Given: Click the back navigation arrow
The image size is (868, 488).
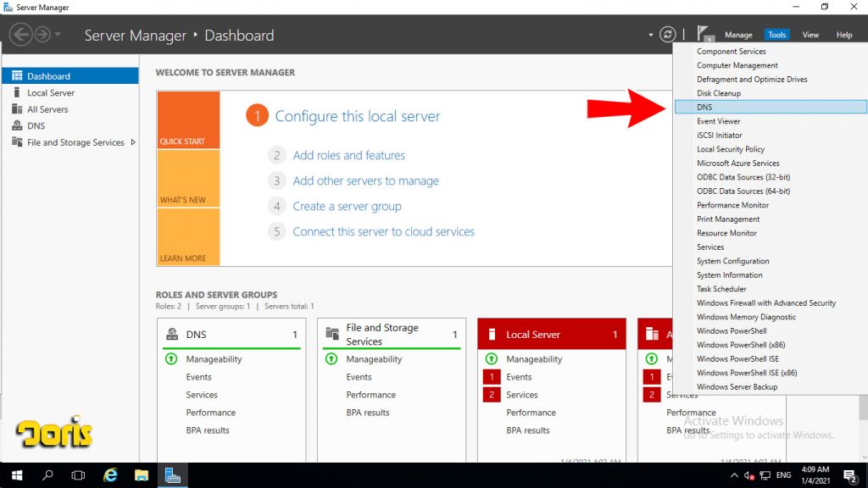Looking at the screenshot, I should pos(20,35).
